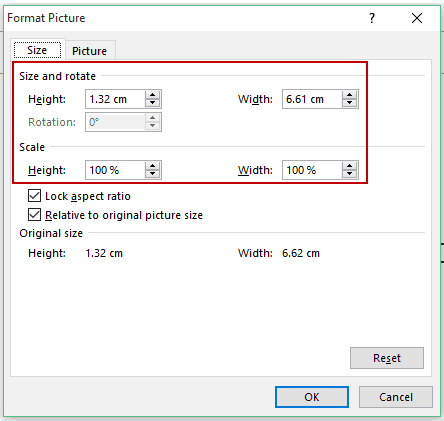Click the Scale Height 100 % field
The image size is (444, 421).
coord(115,170)
